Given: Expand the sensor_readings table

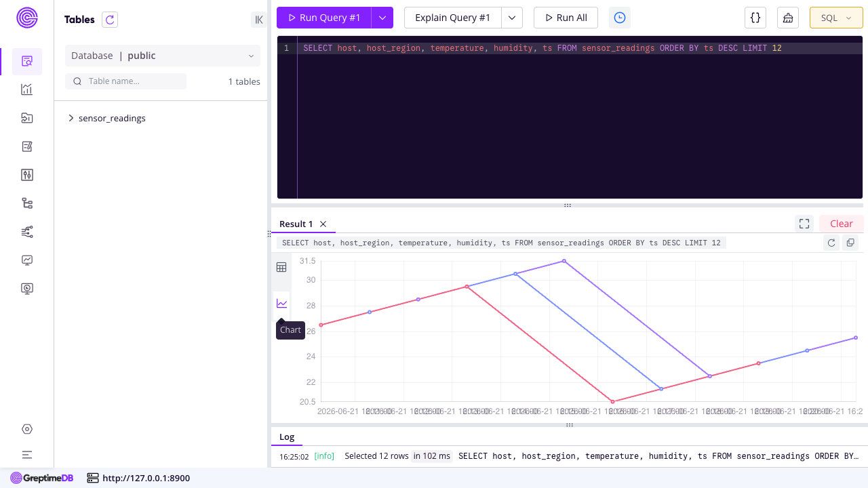Looking at the screenshot, I should (x=71, y=118).
